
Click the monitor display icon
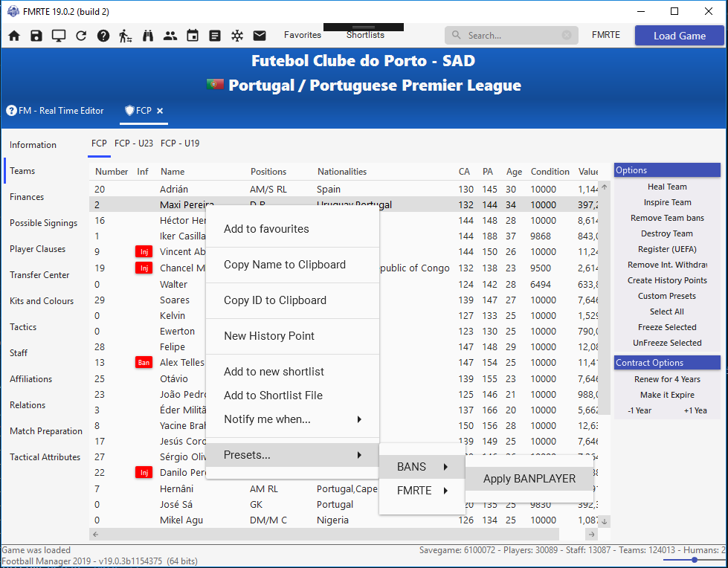coord(59,36)
